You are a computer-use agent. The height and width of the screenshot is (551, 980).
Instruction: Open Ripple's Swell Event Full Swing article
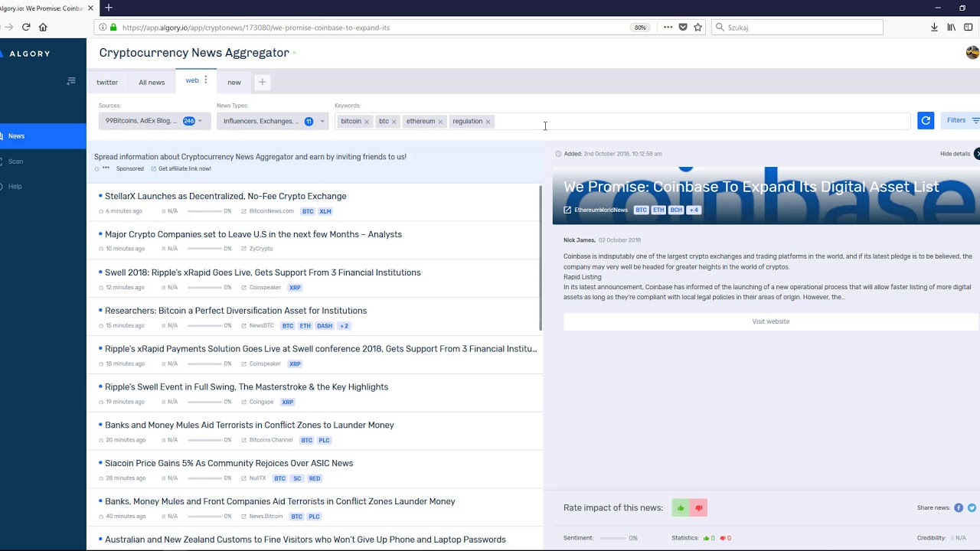247,386
